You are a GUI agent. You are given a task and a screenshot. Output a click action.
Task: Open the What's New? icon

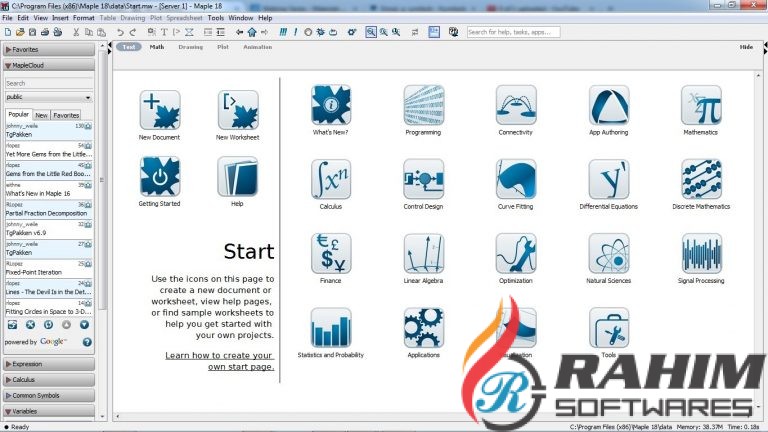(331, 105)
